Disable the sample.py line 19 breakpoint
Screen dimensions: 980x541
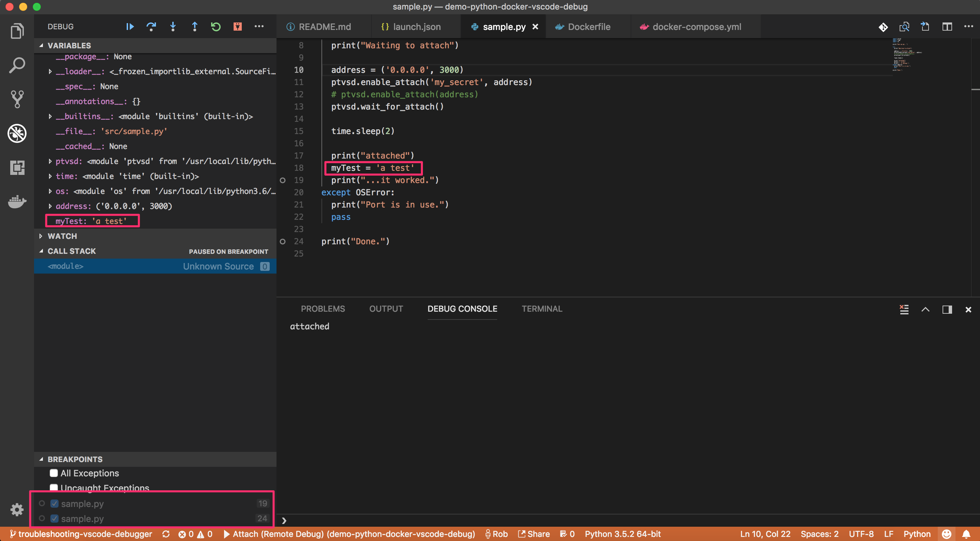[54, 503]
